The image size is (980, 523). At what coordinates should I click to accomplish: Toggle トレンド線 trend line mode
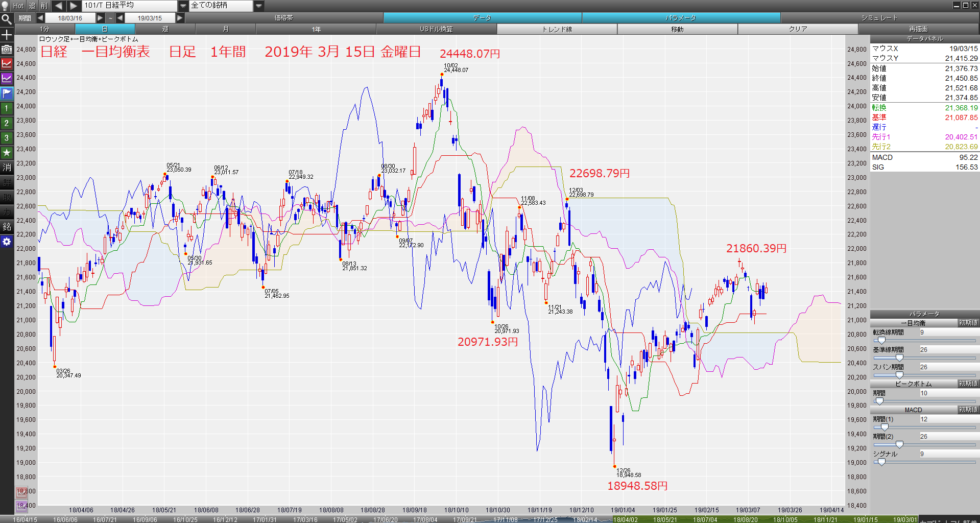tap(557, 29)
